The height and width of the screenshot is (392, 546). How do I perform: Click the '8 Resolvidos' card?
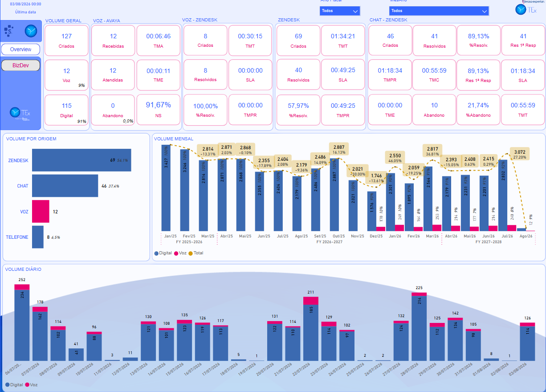[x=205, y=75]
